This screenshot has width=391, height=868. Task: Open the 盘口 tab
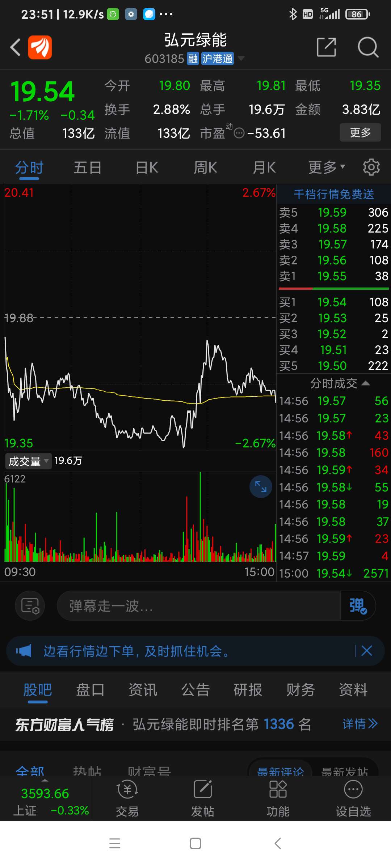pos(90,690)
